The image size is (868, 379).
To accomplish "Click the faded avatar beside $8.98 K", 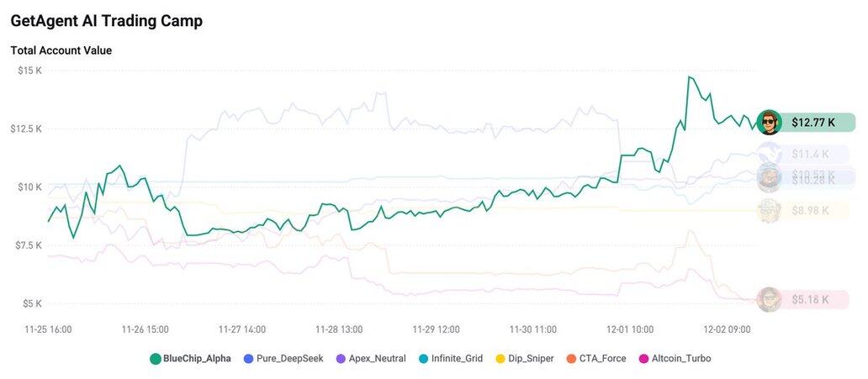I will (x=769, y=211).
